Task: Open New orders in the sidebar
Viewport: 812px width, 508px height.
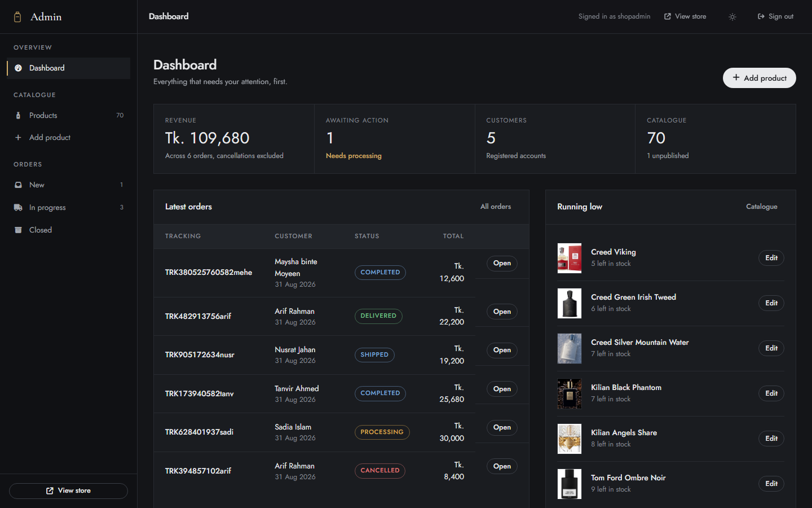Action: pos(68,185)
